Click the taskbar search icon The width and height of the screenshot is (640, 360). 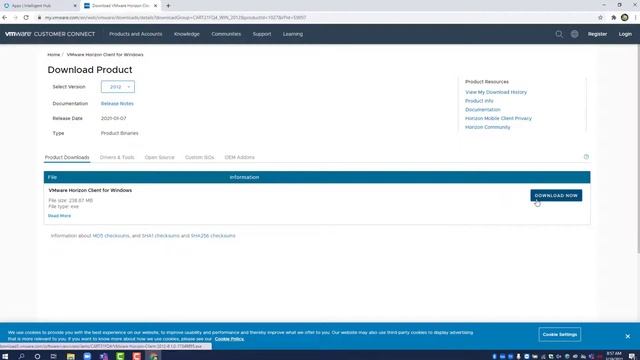coord(21,356)
